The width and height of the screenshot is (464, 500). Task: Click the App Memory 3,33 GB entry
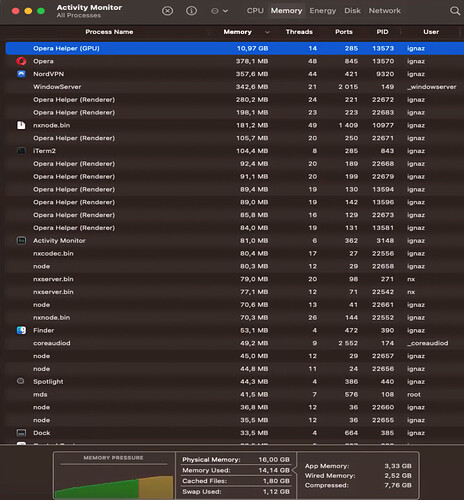[358, 466]
